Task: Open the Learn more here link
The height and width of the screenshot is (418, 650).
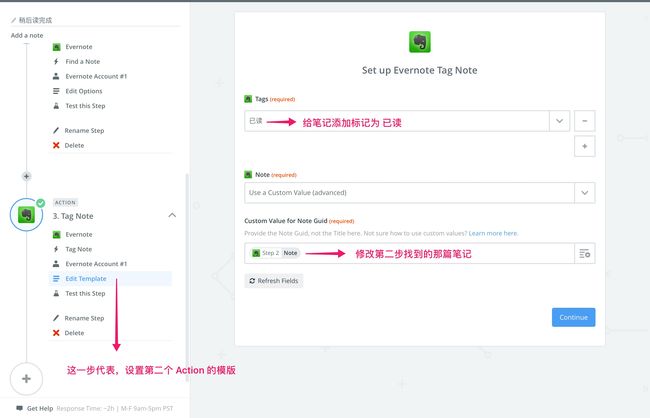Action: click(x=493, y=233)
